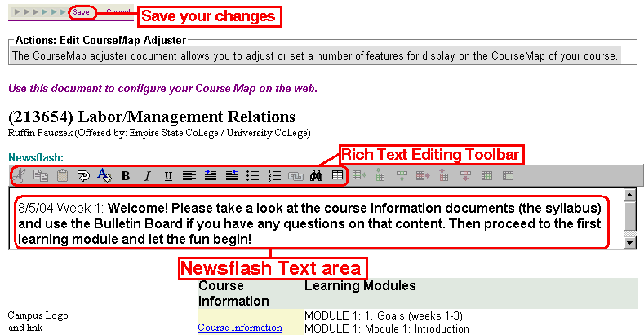Viewport: 644px width, 335px height.
Task: Click table icon with green right arrow
Action: pos(359,175)
